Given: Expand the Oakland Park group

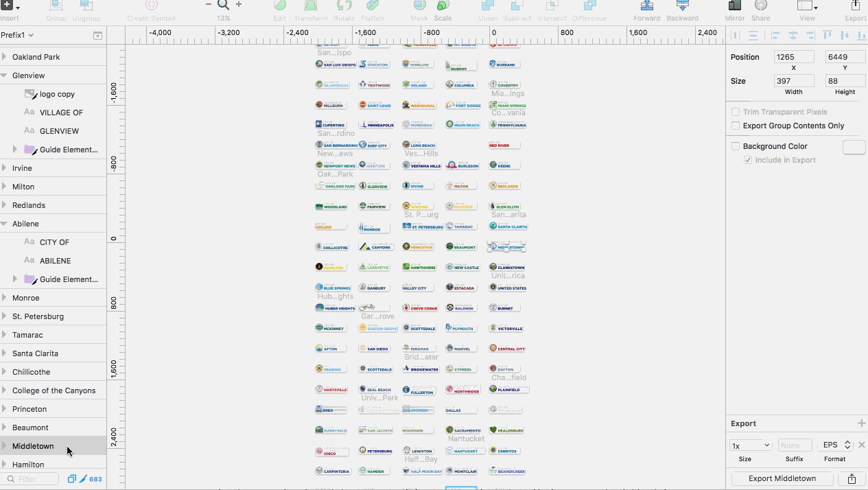Looking at the screenshot, I should tap(5, 57).
